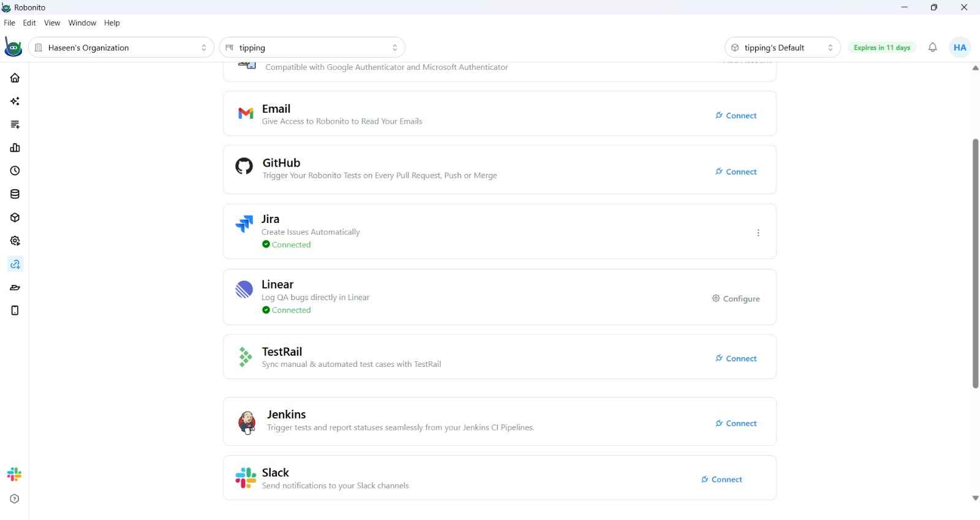Configure the Linear integration

(736, 298)
